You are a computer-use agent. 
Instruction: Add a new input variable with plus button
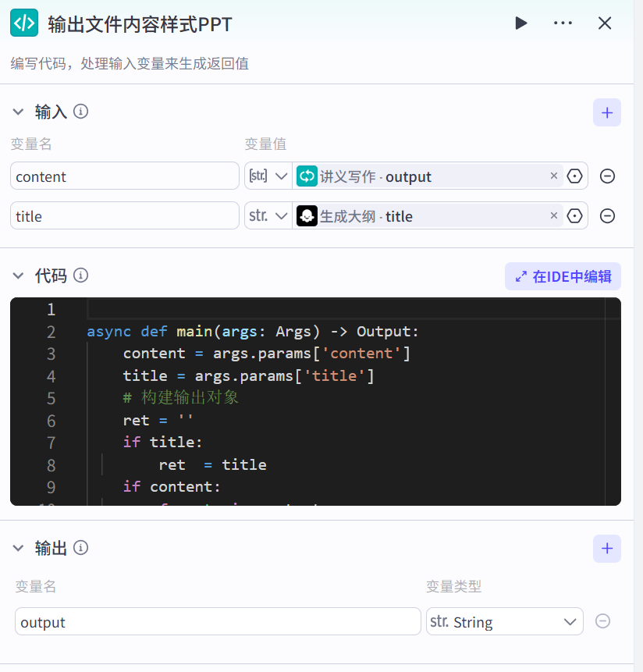click(607, 112)
